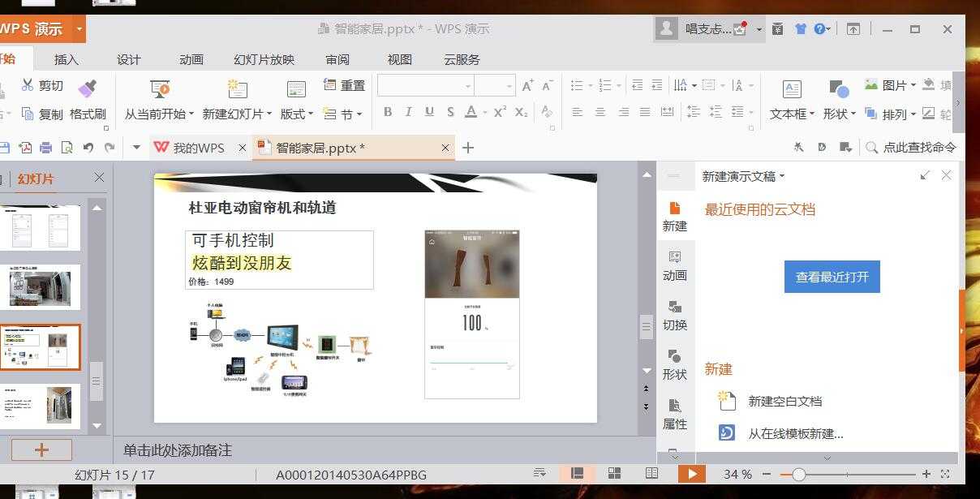980x499 pixels.
Task: Open the Insert (插入) ribbon tab
Action: 67,59
